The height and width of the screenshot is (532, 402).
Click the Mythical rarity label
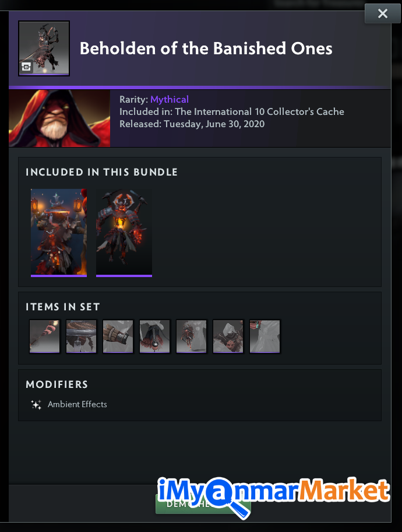tap(170, 99)
